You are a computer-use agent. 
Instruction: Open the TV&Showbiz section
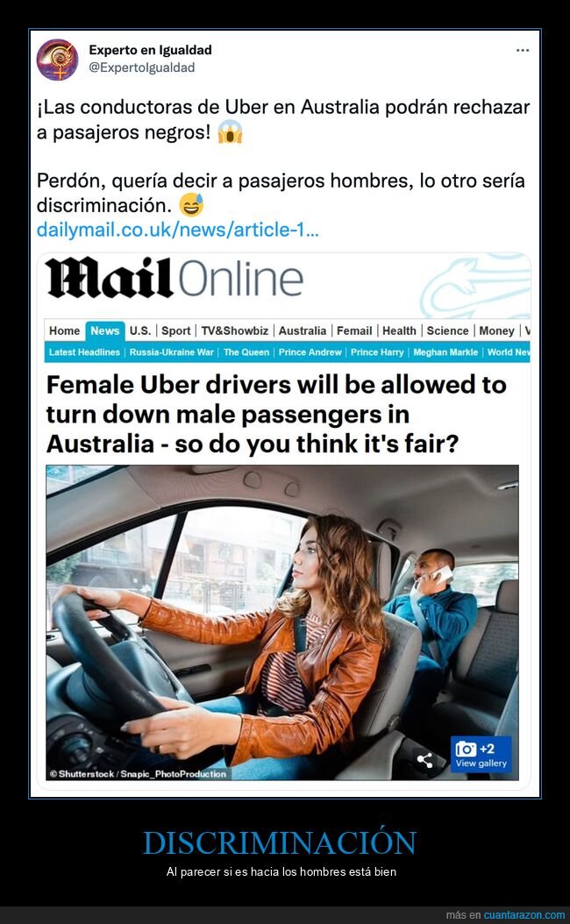pos(235,331)
